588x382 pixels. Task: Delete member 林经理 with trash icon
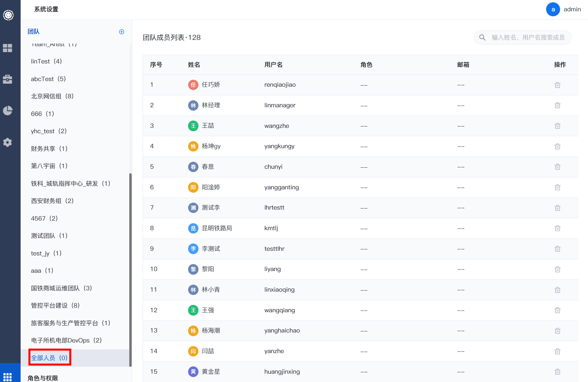point(558,105)
